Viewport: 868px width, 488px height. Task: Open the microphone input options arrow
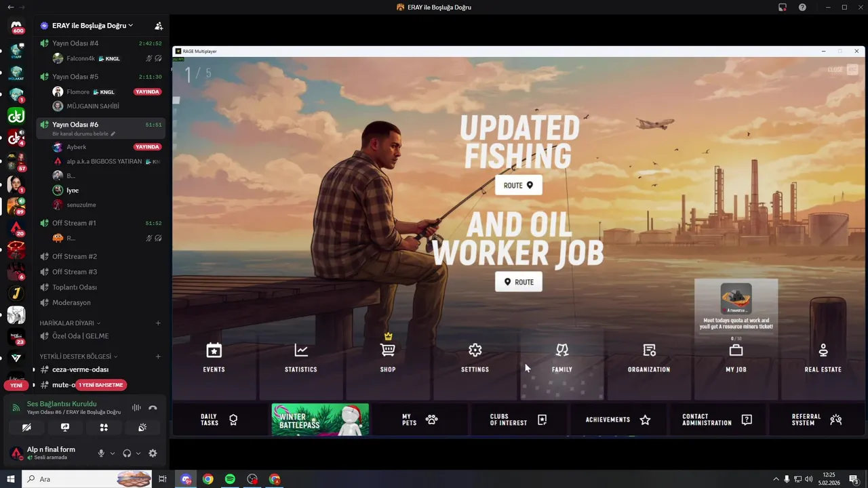click(x=113, y=453)
